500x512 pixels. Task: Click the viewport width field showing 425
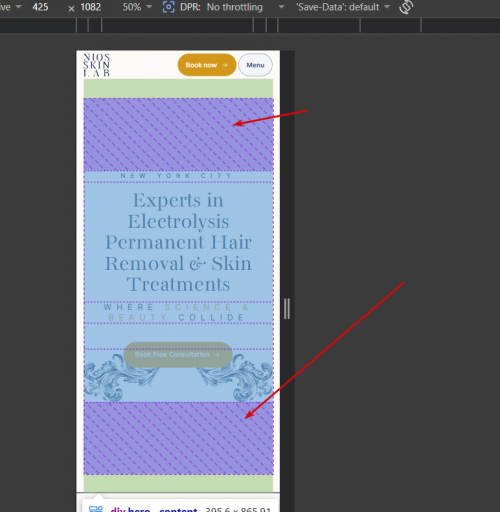pyautogui.click(x=40, y=7)
